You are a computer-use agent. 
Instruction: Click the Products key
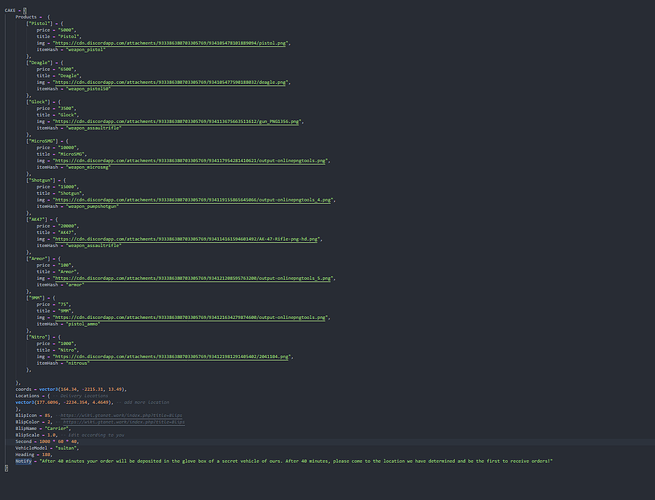(26, 17)
